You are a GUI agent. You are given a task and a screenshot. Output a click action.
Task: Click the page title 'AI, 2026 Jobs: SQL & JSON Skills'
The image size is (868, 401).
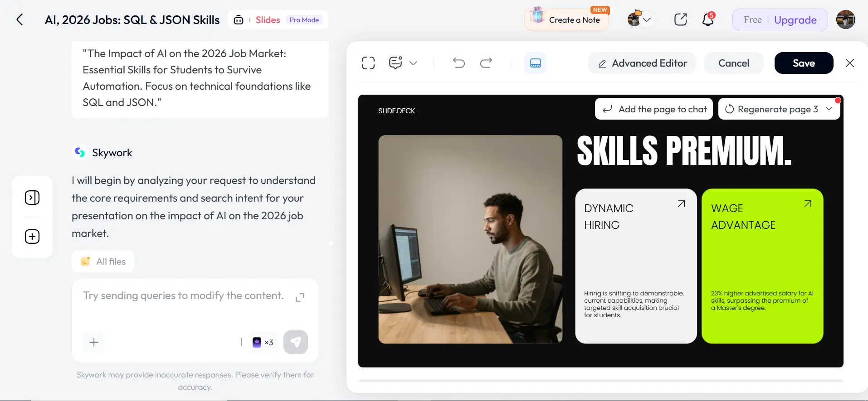pyautogui.click(x=132, y=20)
